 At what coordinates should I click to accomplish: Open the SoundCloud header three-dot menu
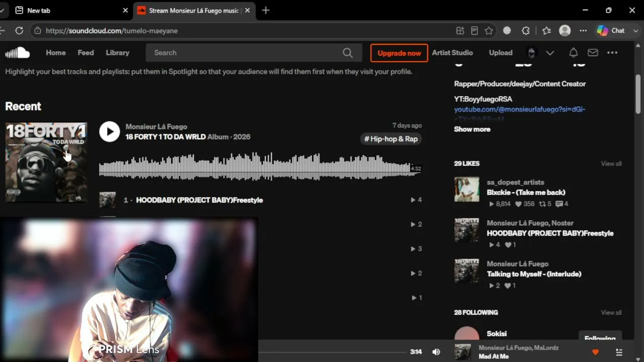(x=612, y=53)
